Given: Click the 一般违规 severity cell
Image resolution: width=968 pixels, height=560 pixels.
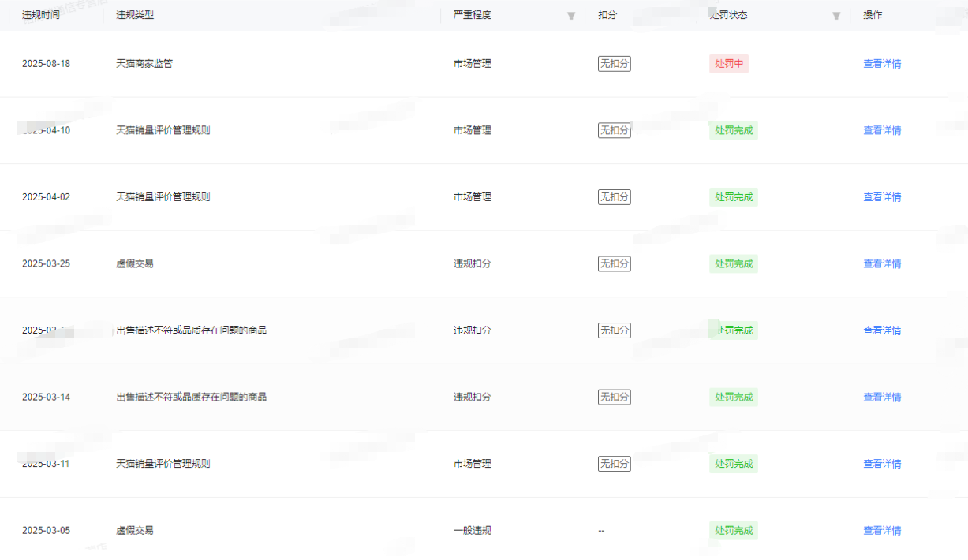Looking at the screenshot, I should click(473, 531).
